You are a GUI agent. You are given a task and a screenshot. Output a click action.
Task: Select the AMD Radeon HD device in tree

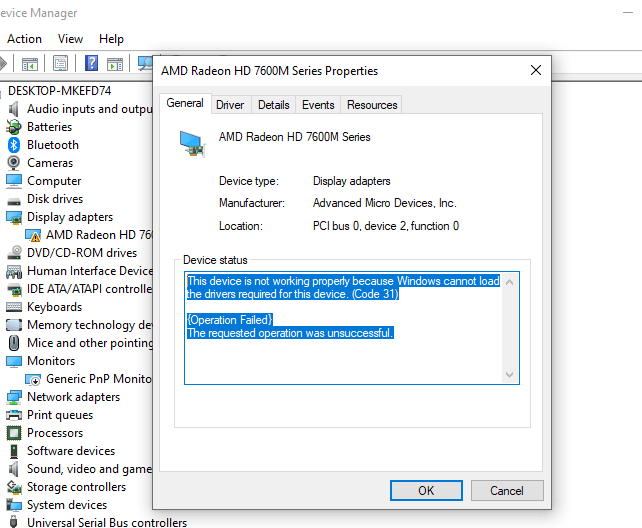[x=99, y=235]
